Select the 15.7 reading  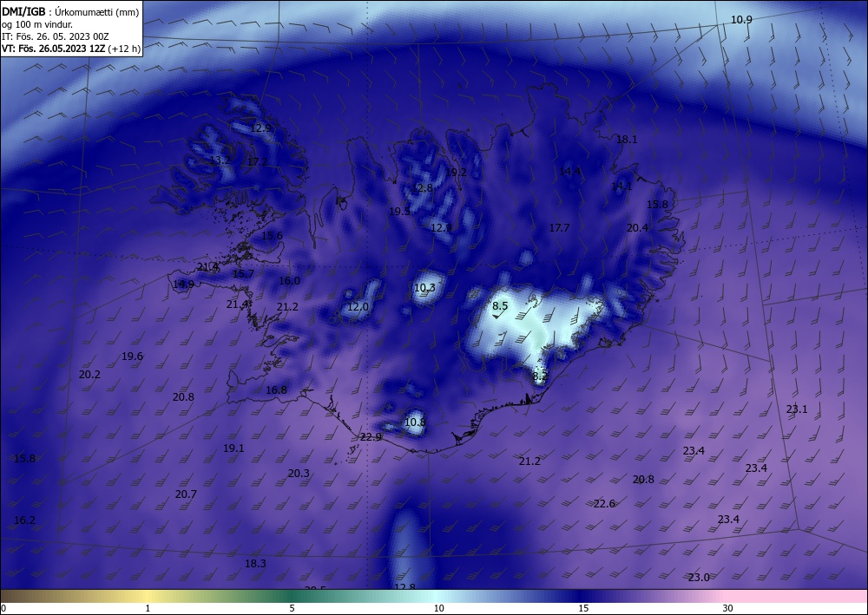pos(243,274)
